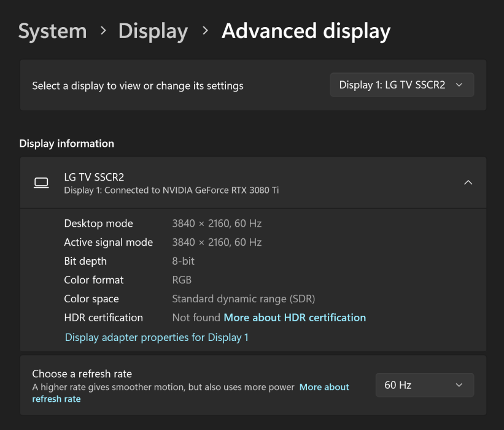Follow the More about refresh rate link

324,387
